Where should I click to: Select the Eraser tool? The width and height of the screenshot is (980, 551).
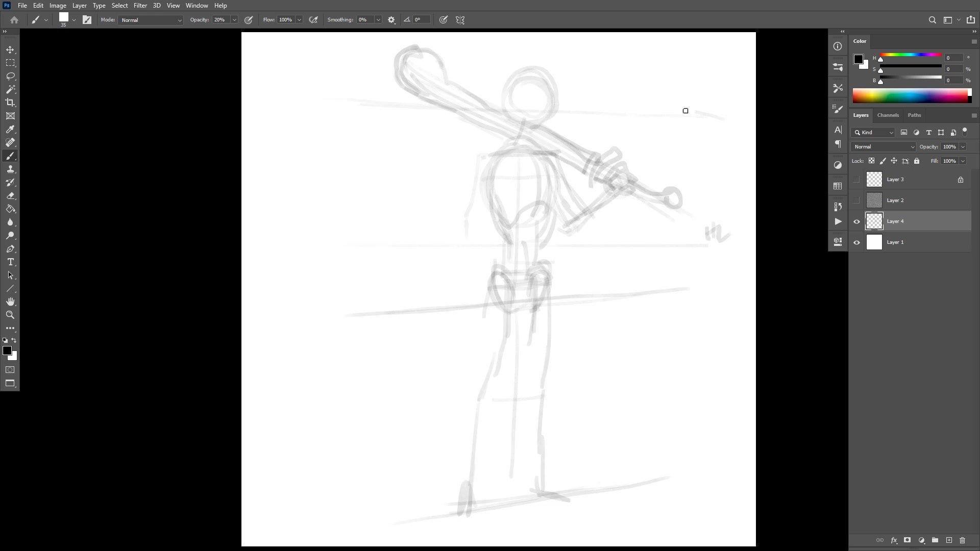click(x=10, y=196)
